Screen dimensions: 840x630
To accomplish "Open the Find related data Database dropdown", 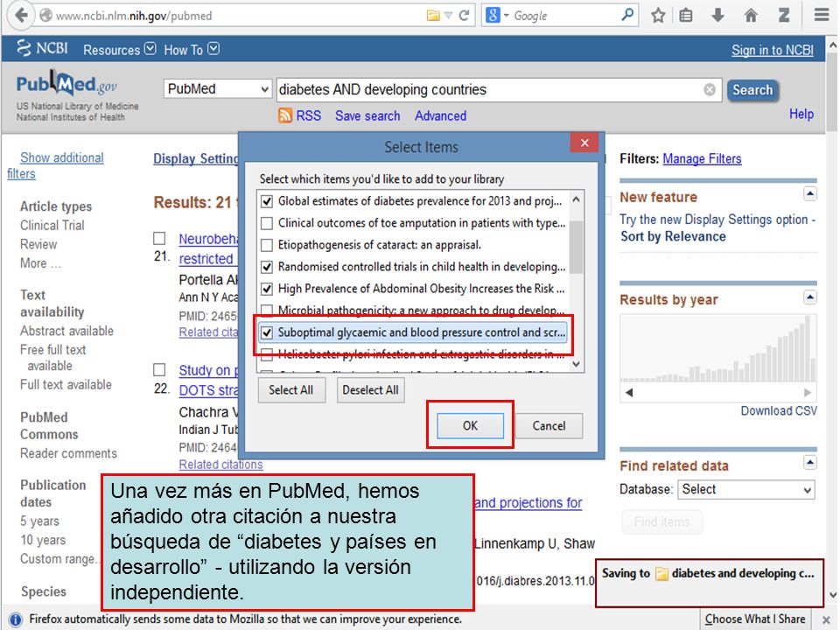I will click(x=746, y=490).
